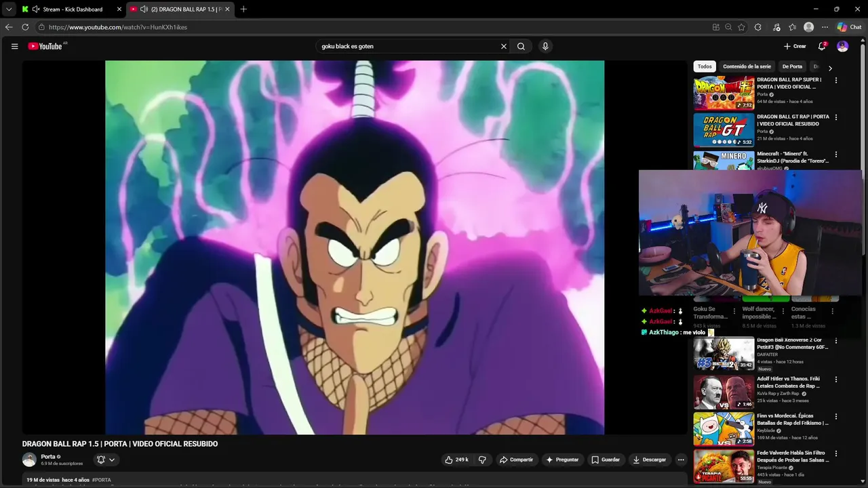Bookmark this page with the star icon
The height and width of the screenshot is (488, 868).
coord(741,27)
